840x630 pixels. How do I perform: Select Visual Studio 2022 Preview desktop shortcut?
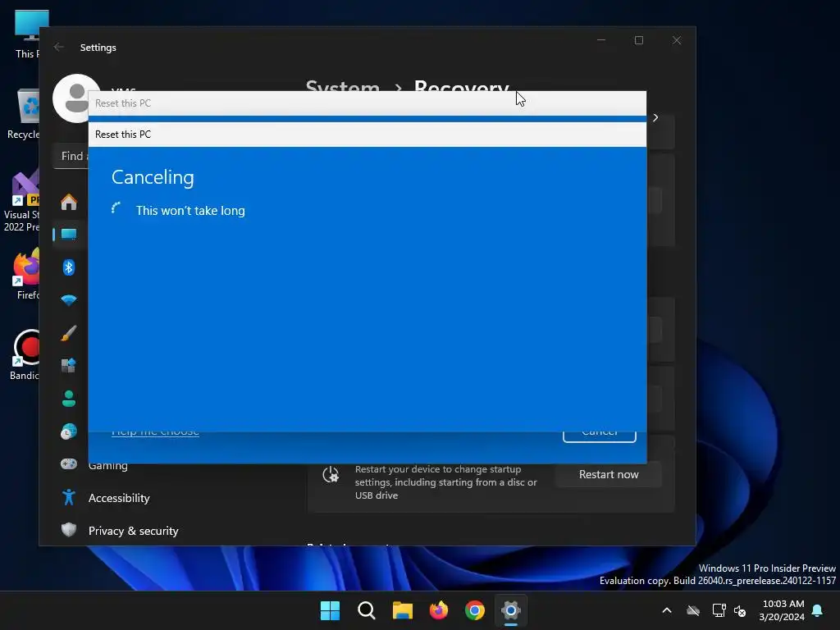click(x=22, y=201)
